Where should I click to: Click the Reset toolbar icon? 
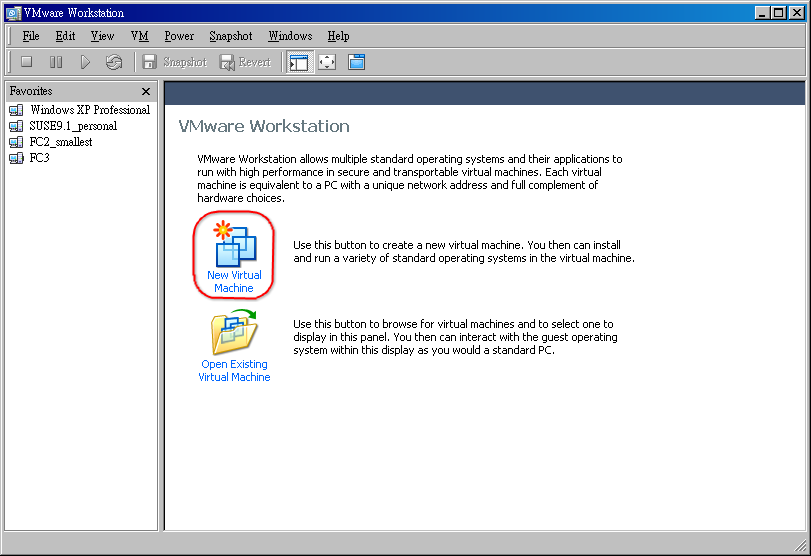[x=114, y=62]
